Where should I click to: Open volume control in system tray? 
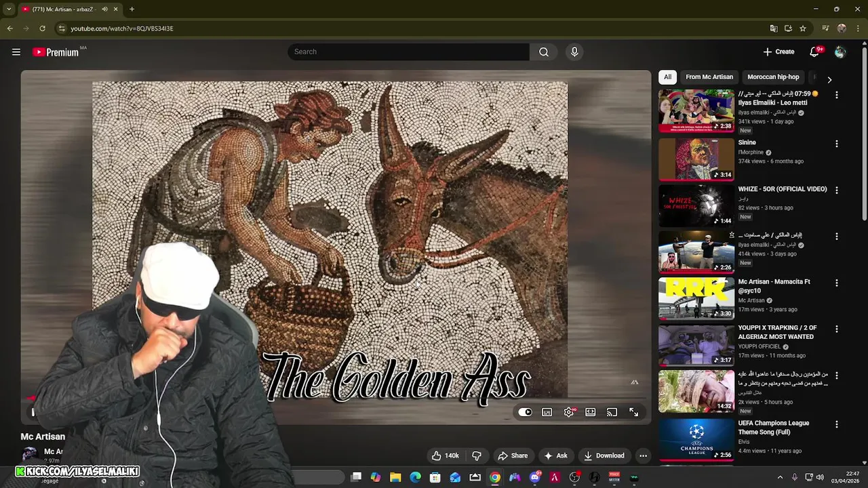pos(820,477)
